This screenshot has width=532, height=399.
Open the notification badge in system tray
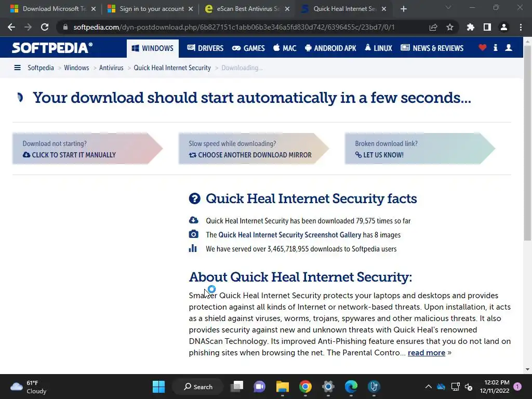(517, 387)
